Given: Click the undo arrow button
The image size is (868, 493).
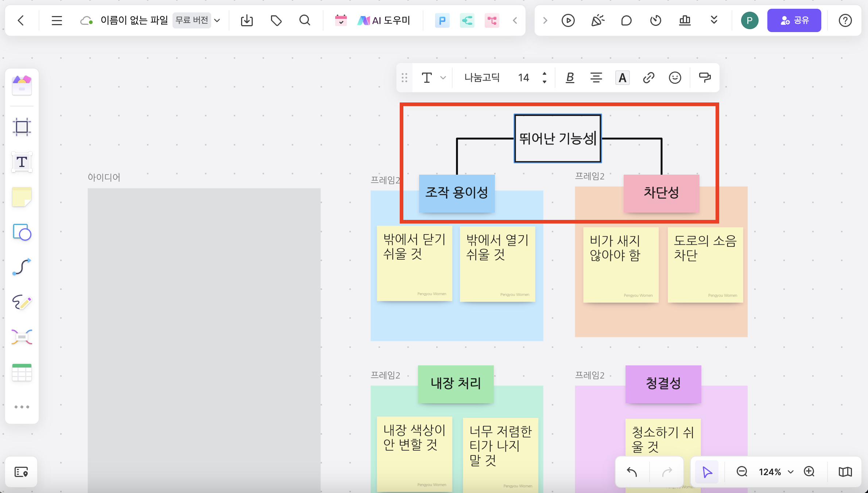Looking at the screenshot, I should tap(632, 472).
